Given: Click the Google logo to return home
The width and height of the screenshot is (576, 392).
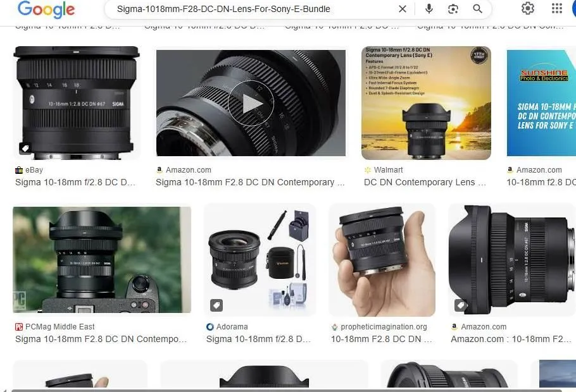Looking at the screenshot, I should click(46, 9).
